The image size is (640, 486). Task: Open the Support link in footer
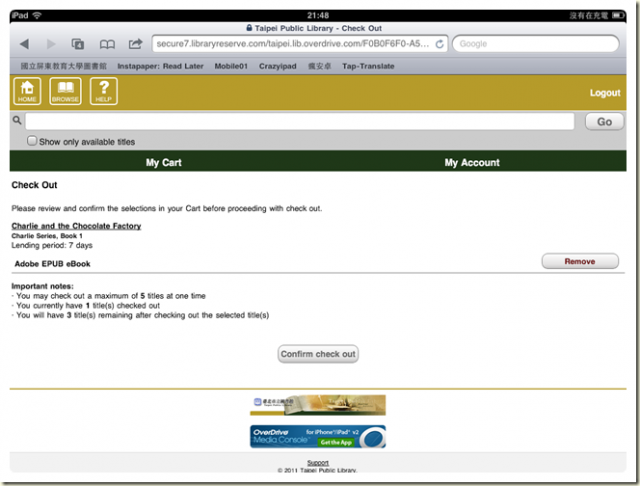pos(318,462)
